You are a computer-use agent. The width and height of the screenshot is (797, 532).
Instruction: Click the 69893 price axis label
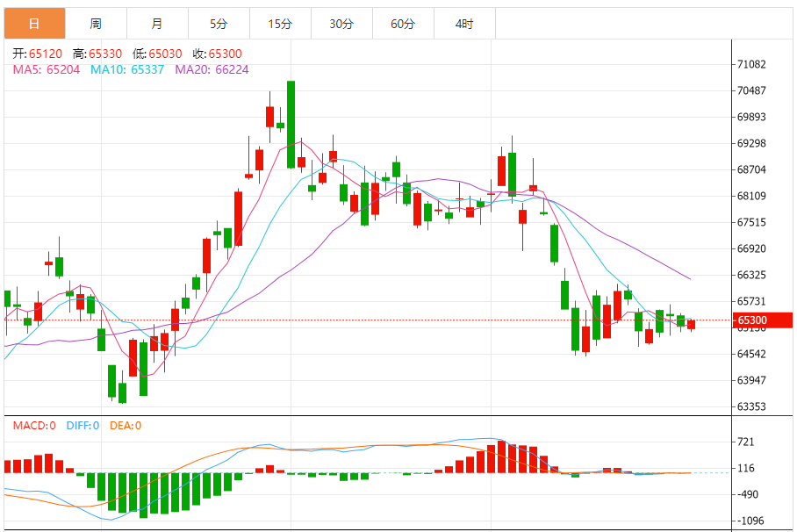pos(751,117)
